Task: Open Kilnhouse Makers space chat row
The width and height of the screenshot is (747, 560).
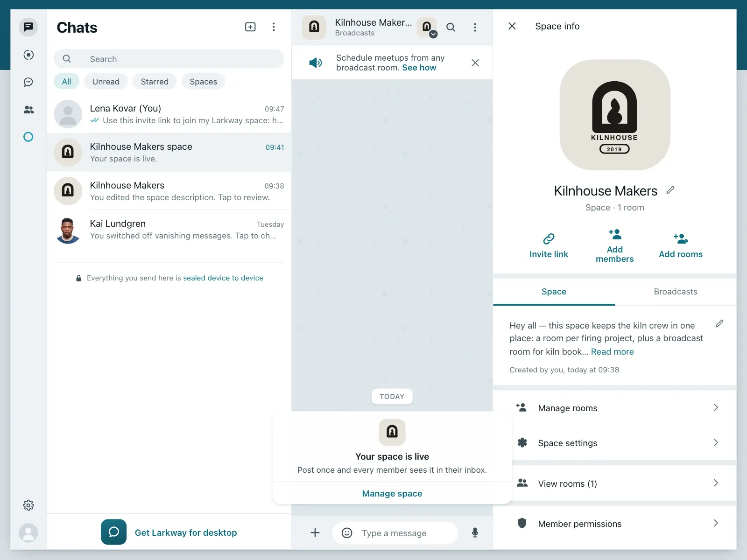Action: [x=169, y=152]
